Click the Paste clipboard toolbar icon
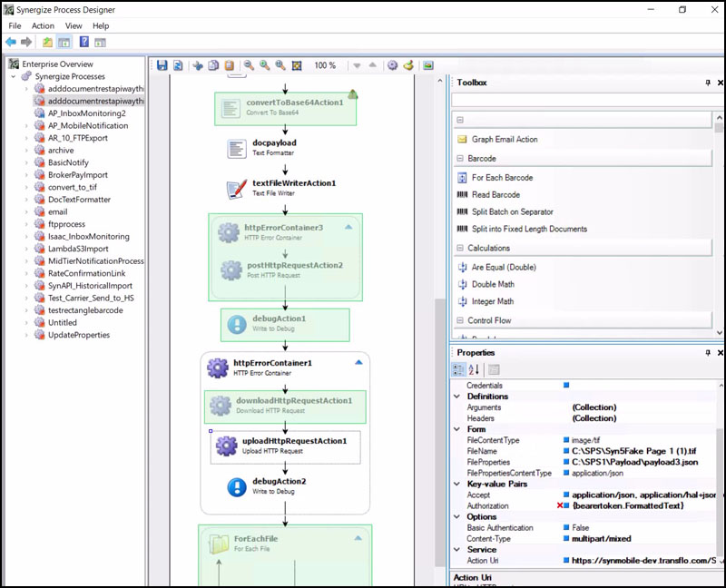726x588 pixels. click(x=229, y=65)
